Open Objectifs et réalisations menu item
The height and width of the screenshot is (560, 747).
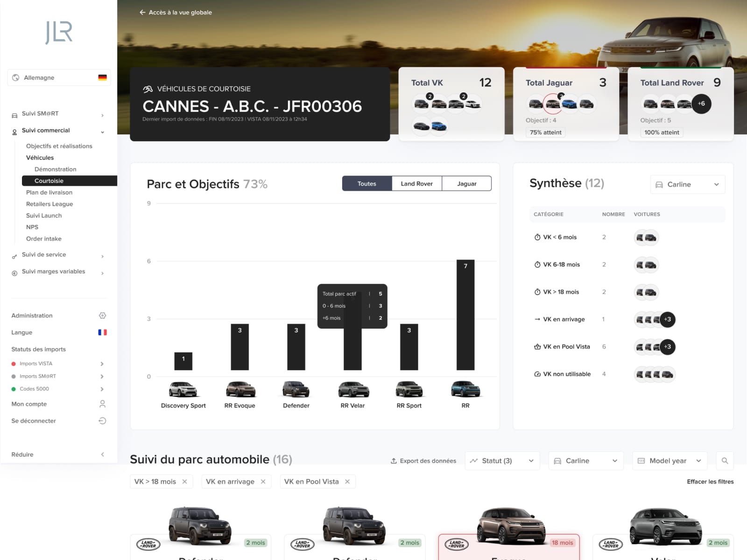pos(59,146)
